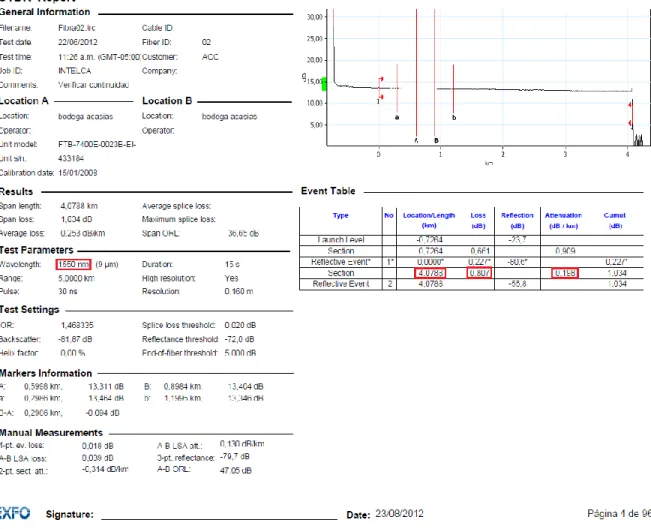This screenshot has height=529, width=651.
Task: Click the range value 5,0000 km
Action: pyautogui.click(x=76, y=278)
